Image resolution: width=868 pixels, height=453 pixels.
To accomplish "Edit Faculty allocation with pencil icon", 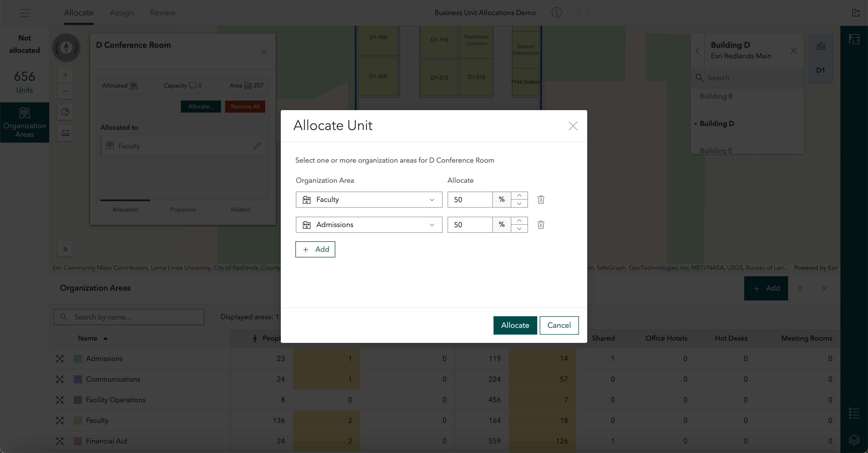I will tap(257, 146).
